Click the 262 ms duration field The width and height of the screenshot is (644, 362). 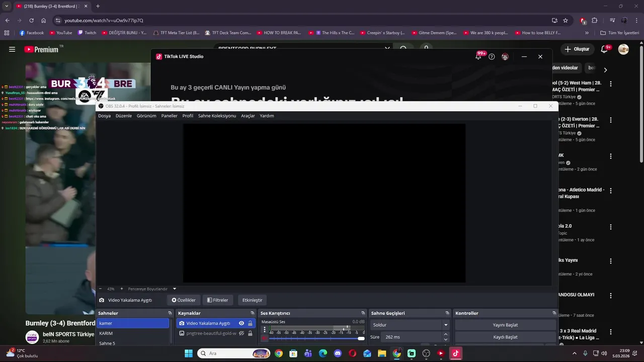[412, 337]
